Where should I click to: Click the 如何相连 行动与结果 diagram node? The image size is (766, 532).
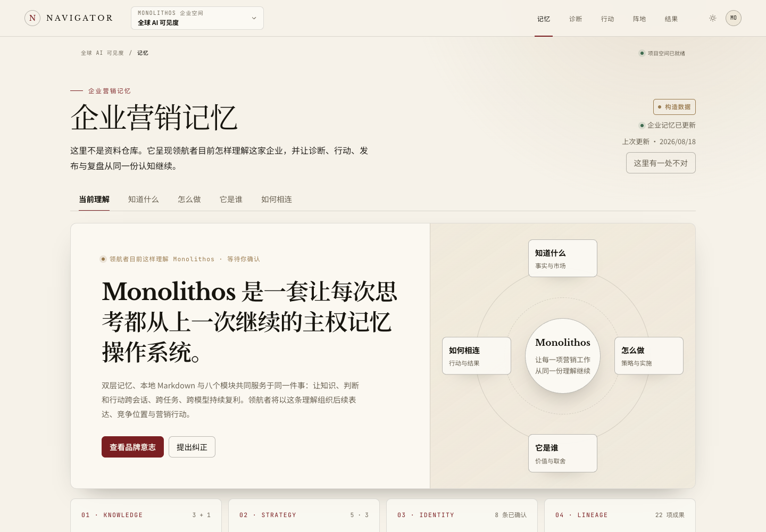pyautogui.click(x=477, y=356)
